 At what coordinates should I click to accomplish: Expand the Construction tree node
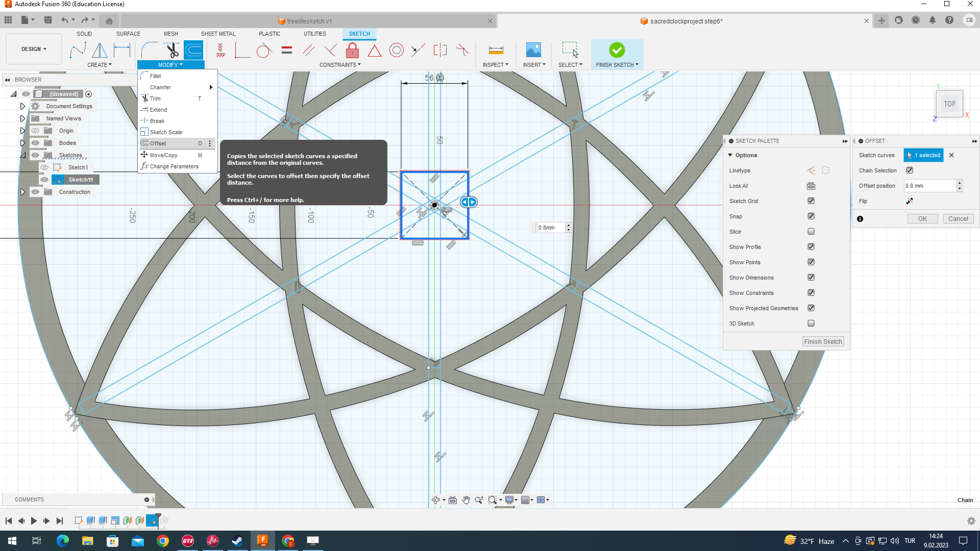[22, 192]
